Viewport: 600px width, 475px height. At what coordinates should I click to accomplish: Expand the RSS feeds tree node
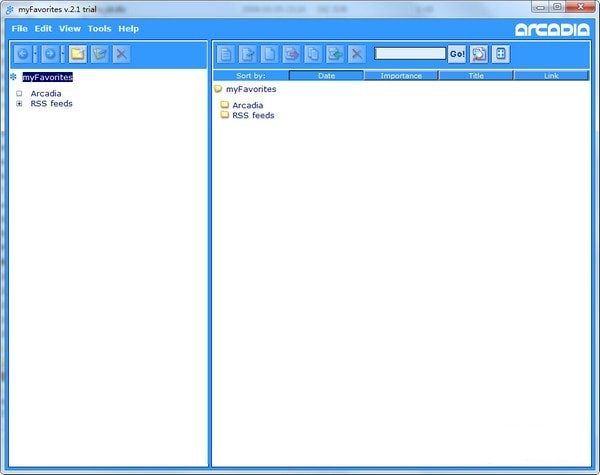click(19, 103)
